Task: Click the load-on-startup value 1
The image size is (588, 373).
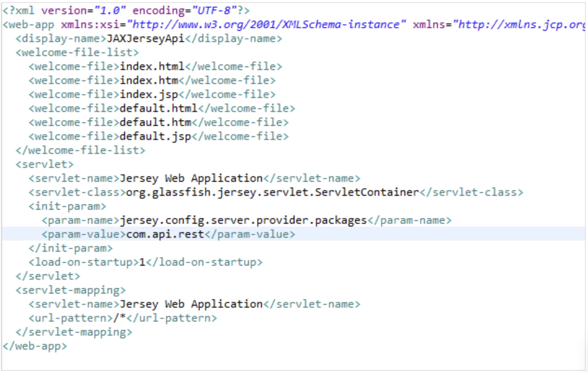Action: click(142, 262)
